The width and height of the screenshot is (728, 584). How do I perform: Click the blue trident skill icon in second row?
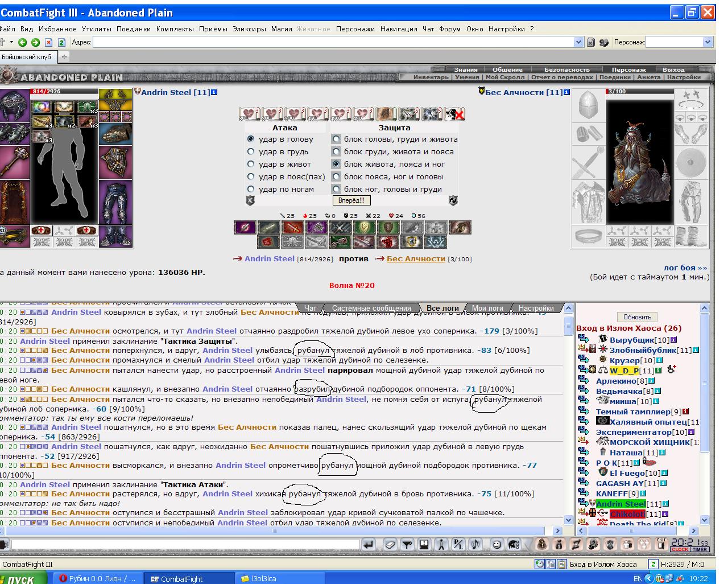coord(436,241)
